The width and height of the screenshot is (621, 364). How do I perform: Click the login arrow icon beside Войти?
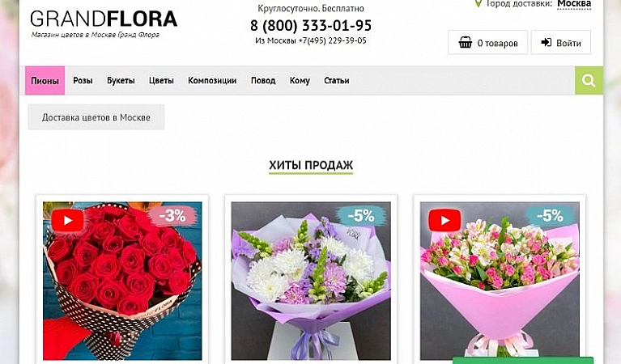pyautogui.click(x=547, y=42)
